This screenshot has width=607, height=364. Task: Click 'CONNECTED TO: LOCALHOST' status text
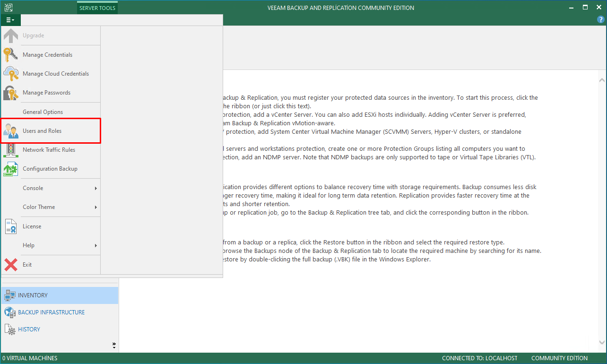(x=480, y=358)
